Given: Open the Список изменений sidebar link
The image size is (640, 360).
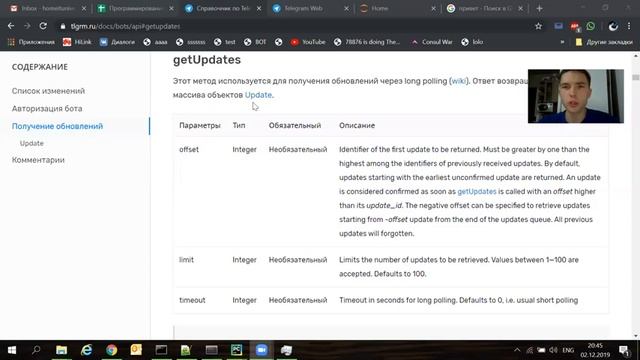Looking at the screenshot, I should point(48,91).
